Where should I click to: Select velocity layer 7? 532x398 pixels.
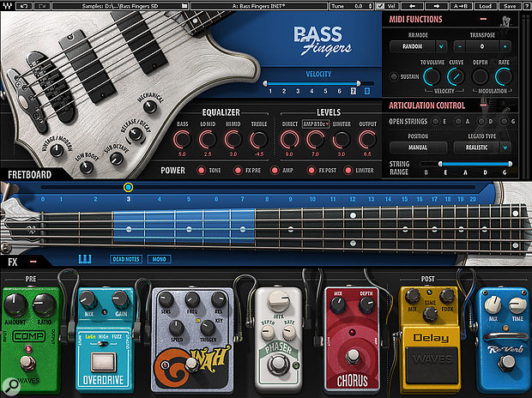pyautogui.click(x=354, y=91)
